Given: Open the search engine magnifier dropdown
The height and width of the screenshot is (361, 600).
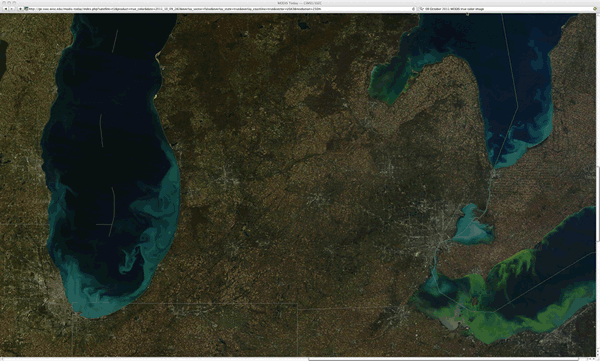Looking at the screenshot, I should (422, 9).
